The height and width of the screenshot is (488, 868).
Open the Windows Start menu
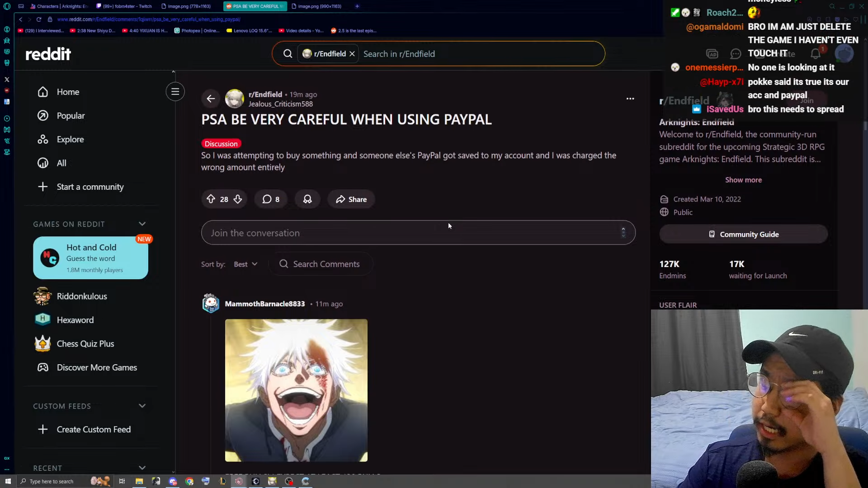tap(8, 481)
